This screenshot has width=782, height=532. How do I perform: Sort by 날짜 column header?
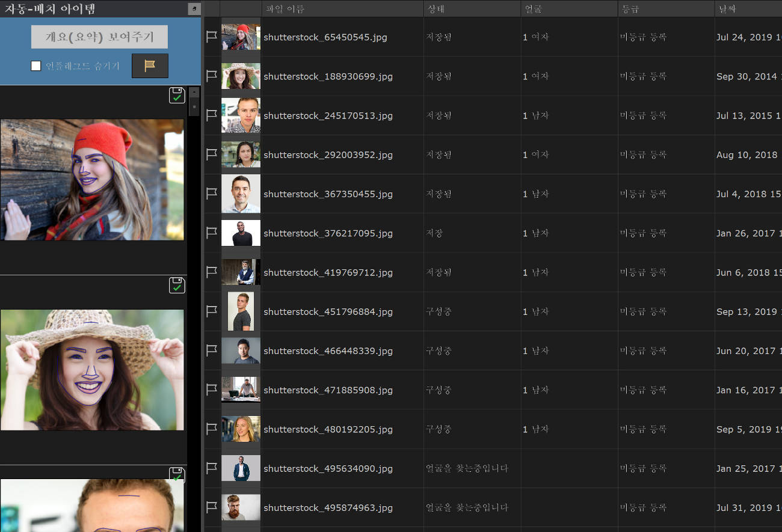click(x=748, y=8)
